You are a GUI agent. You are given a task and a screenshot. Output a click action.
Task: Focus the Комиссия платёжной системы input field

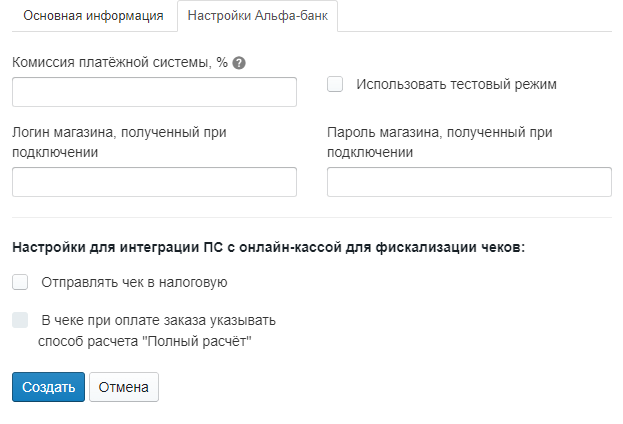[154, 92]
